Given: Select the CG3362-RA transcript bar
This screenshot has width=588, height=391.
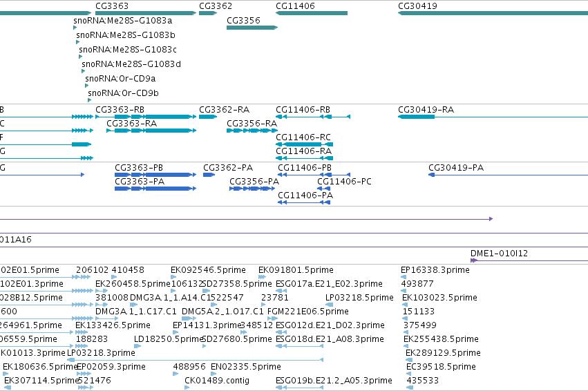Looking at the screenshot, I should coord(208,117).
